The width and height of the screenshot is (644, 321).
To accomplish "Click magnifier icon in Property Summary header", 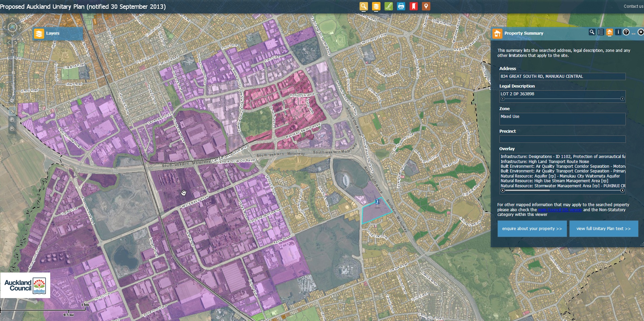I will point(592,32).
